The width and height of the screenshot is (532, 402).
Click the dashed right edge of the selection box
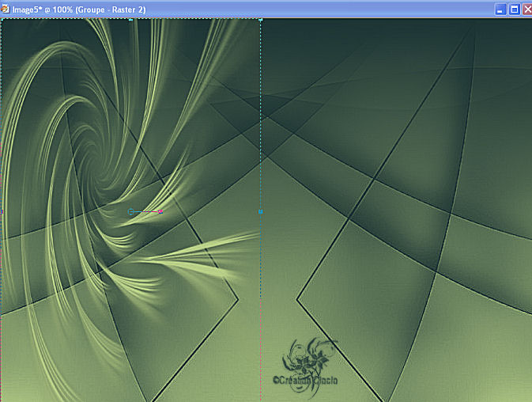(x=260, y=119)
